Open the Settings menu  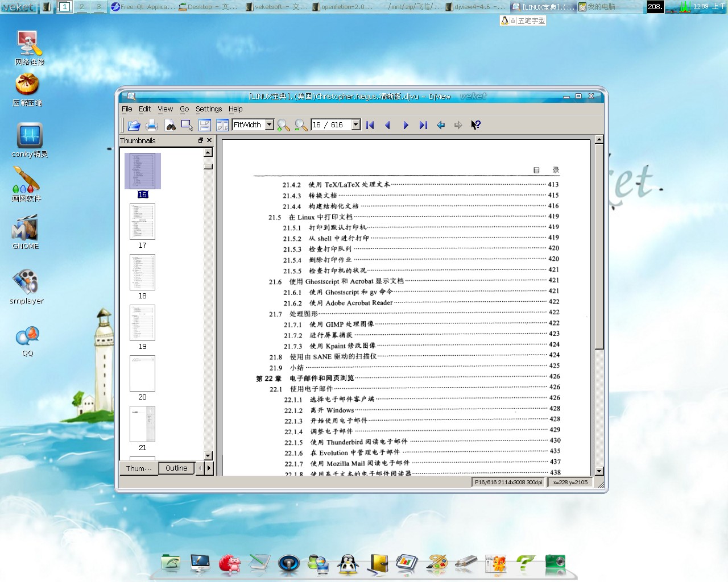click(209, 109)
